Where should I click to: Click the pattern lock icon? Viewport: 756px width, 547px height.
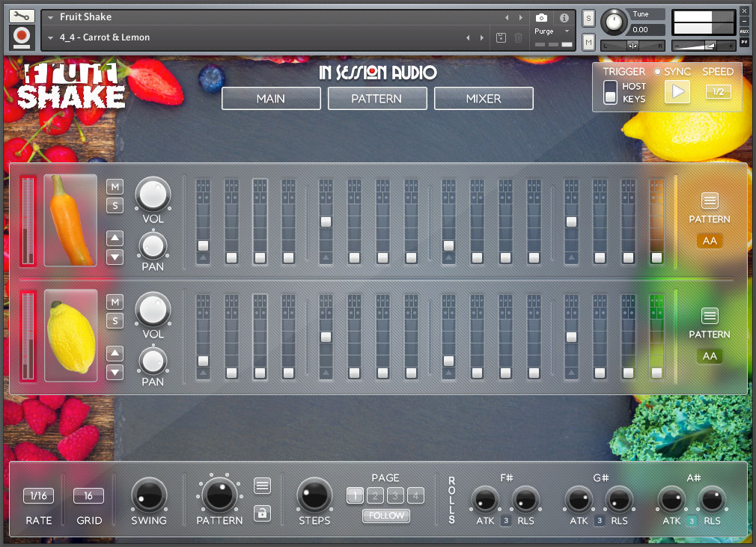pos(261,513)
